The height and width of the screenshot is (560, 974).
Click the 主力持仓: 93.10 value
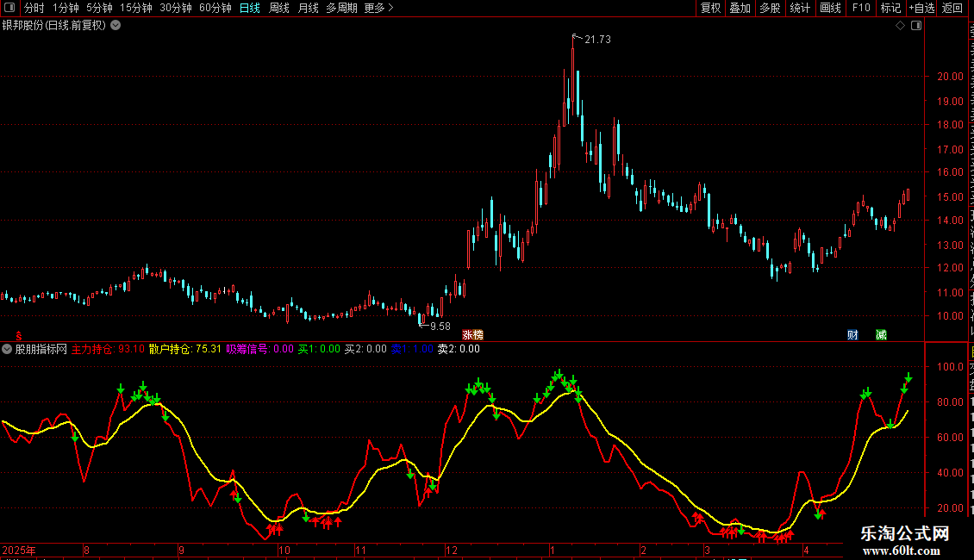[x=108, y=349]
